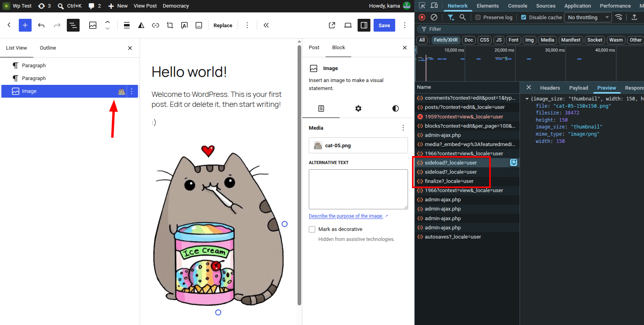This screenshot has height=325, width=644.
Task: Click View Post in admin bar
Action: tap(145, 6)
